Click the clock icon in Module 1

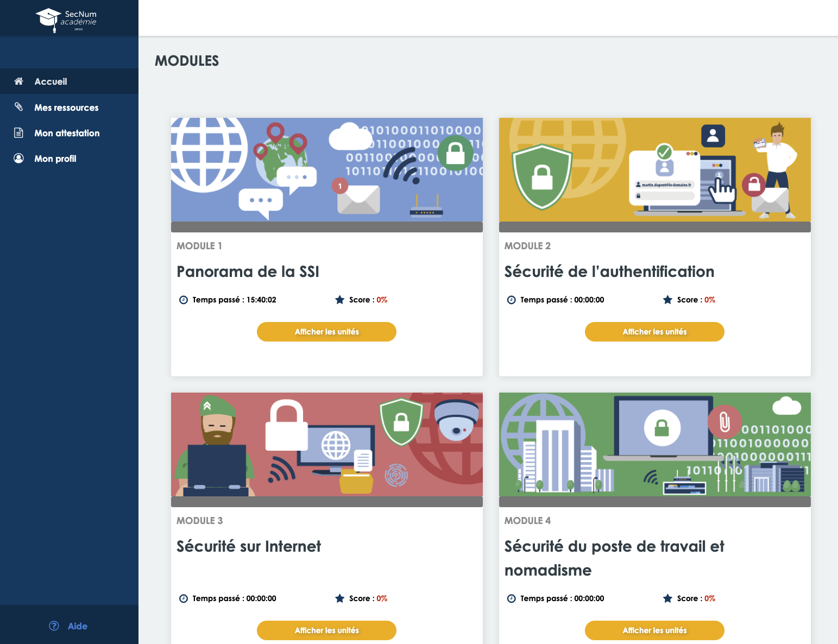tap(184, 300)
